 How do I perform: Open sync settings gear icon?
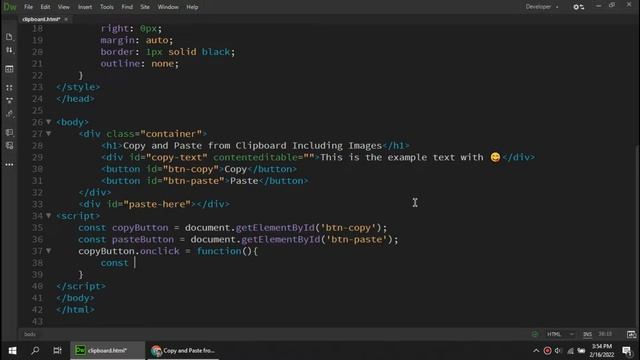[578, 7]
